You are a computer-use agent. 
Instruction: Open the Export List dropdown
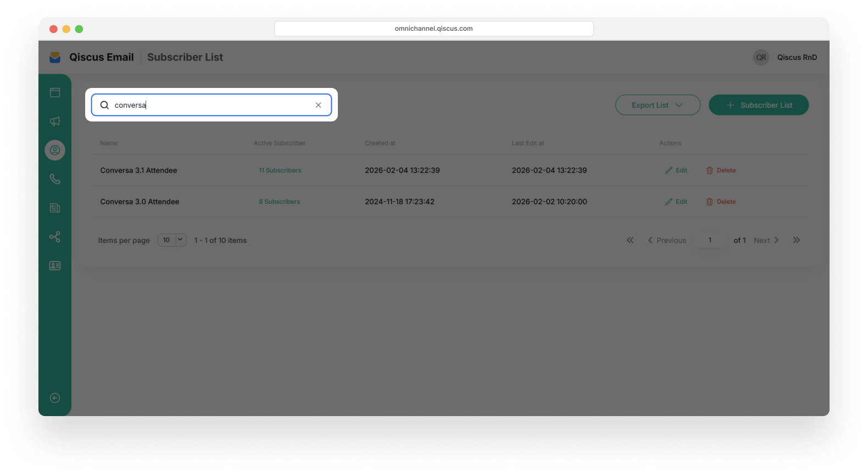658,105
